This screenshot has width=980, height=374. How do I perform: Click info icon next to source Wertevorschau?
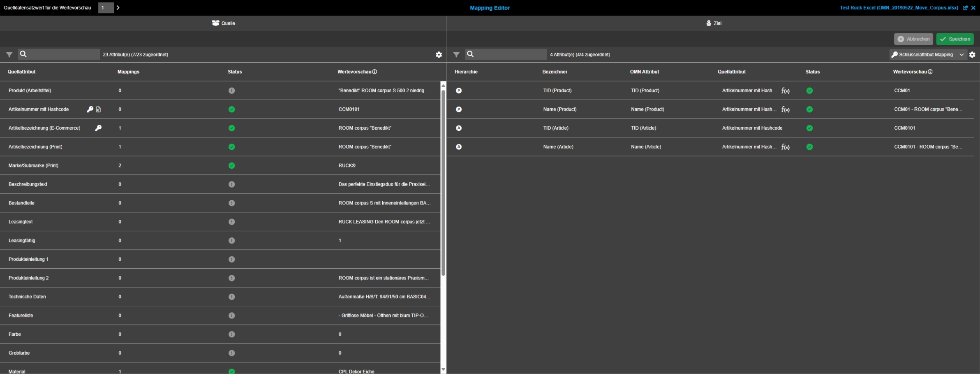point(374,72)
